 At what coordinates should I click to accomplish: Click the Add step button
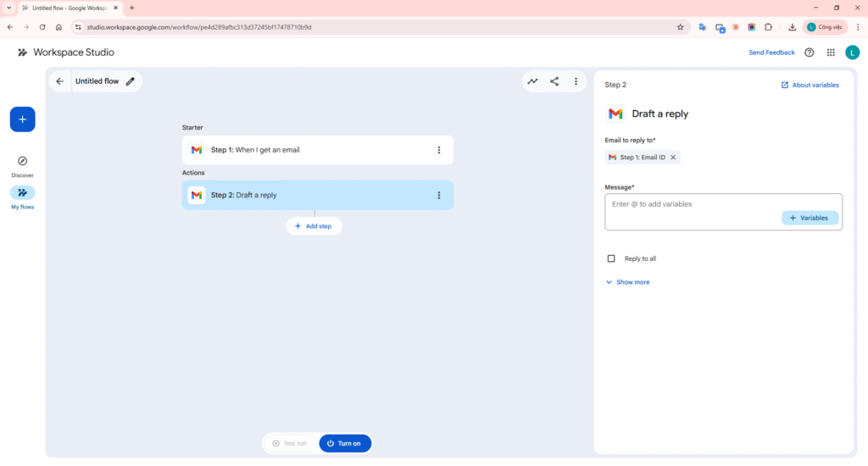point(314,226)
